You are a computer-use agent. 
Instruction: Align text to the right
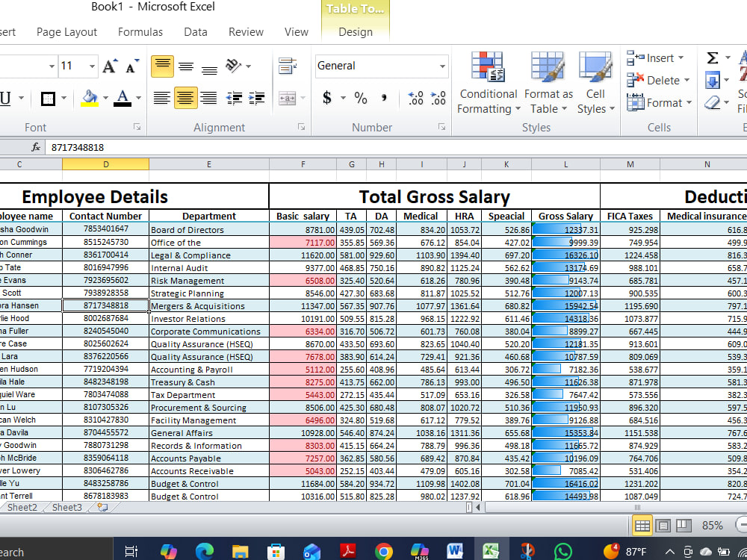[x=209, y=98]
